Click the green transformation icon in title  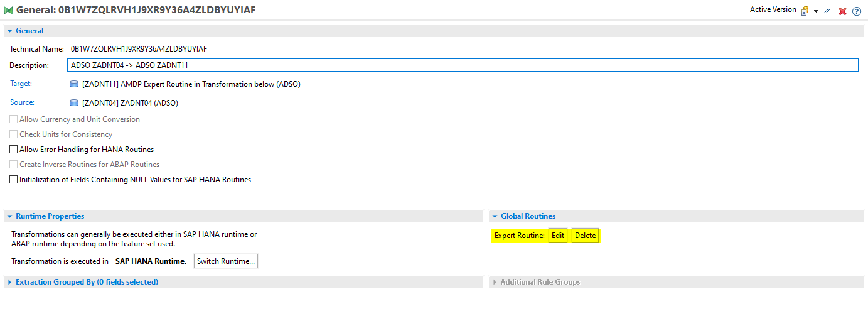click(x=8, y=10)
